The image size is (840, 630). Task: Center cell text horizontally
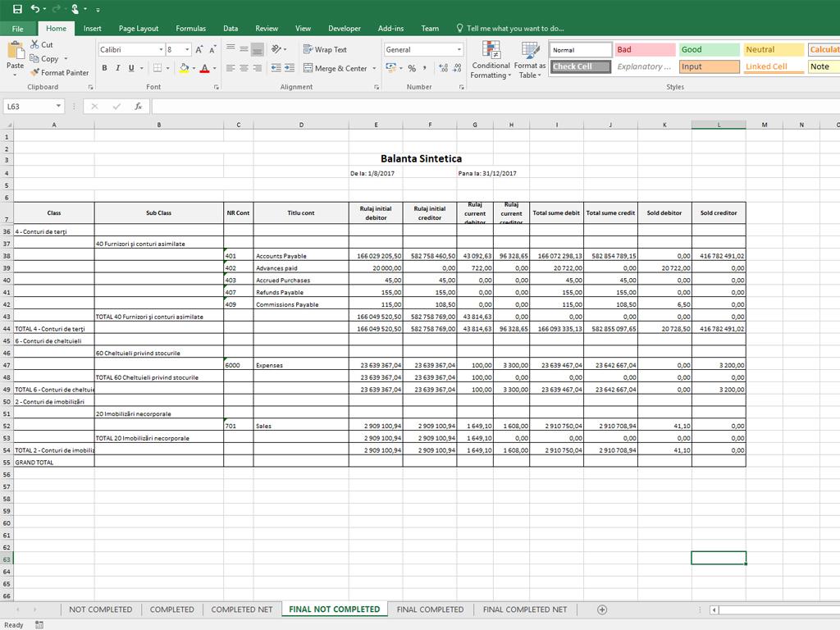(244, 68)
